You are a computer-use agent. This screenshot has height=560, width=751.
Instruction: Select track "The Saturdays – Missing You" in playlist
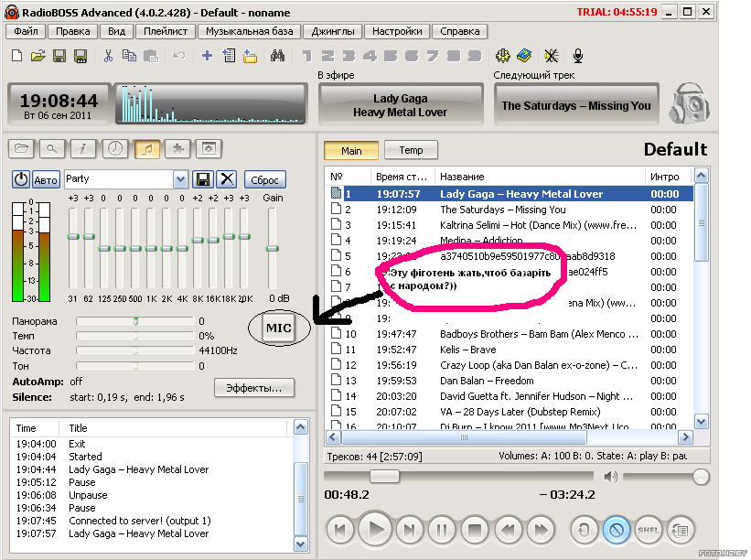coord(511,210)
